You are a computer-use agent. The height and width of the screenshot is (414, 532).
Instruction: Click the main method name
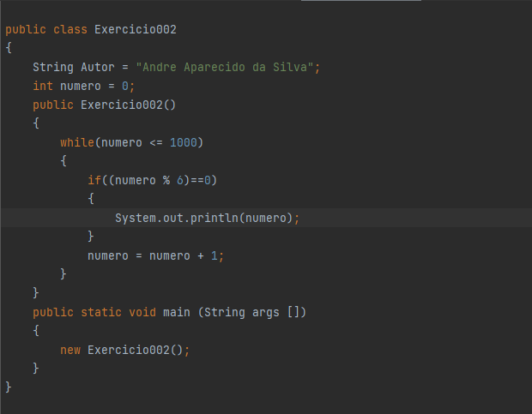[x=177, y=312]
